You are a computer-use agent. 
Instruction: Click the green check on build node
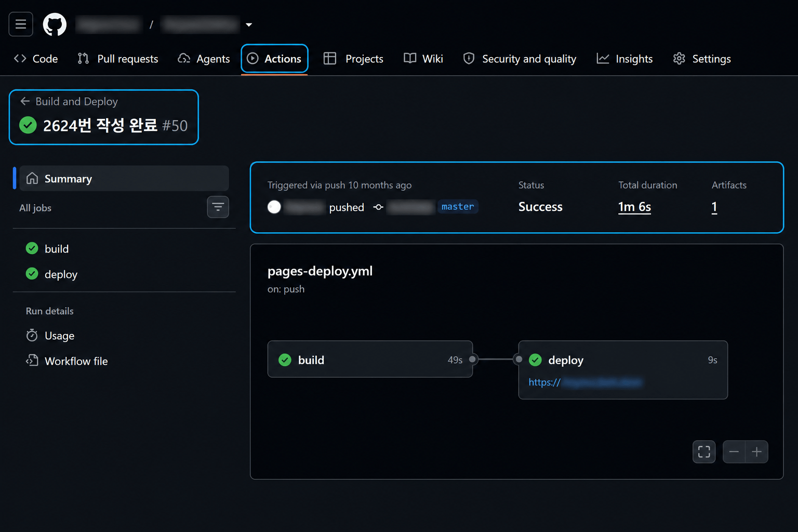pos(285,360)
